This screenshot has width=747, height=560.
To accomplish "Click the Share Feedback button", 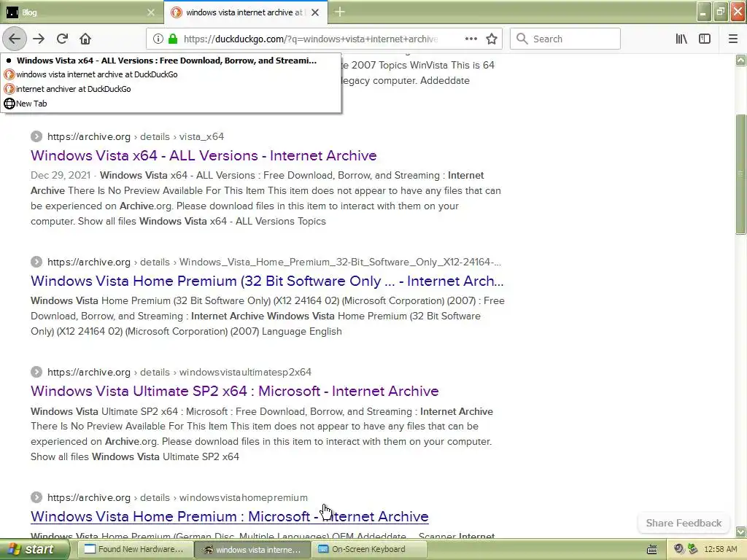I will click(x=684, y=523).
